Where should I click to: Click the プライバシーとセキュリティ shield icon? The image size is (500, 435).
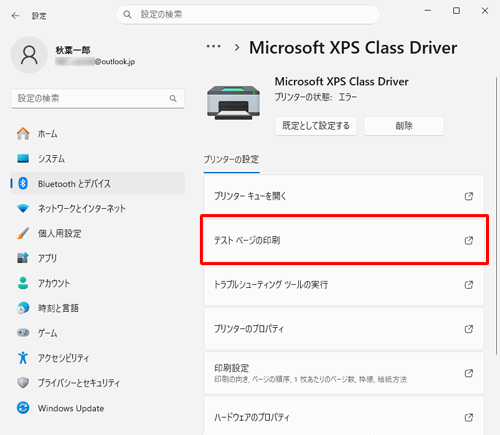pos(23,383)
